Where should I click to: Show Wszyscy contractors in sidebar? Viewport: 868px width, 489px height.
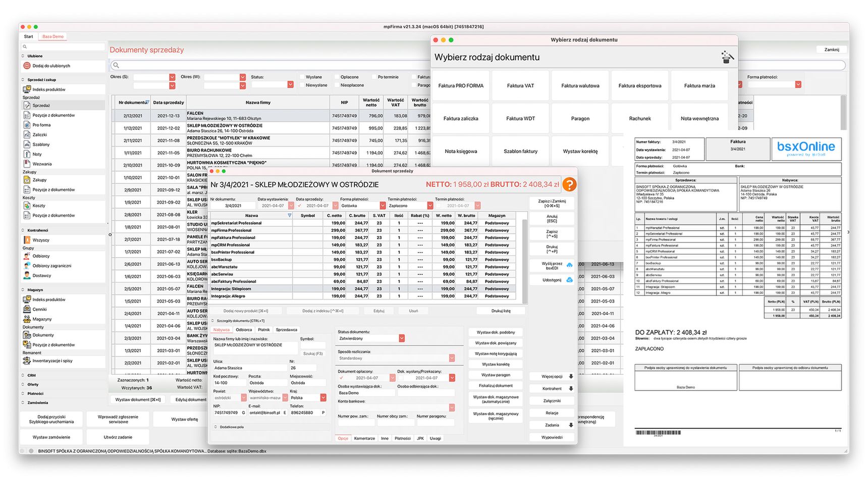[x=41, y=240]
